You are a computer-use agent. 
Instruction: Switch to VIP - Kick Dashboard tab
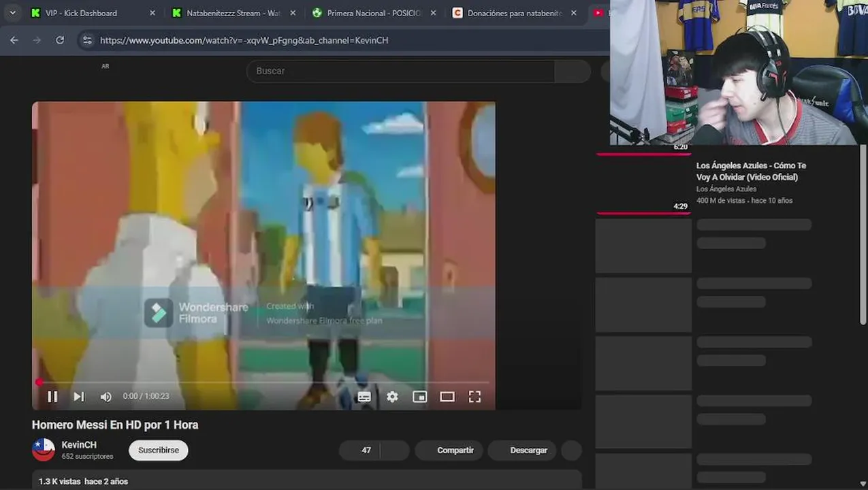(x=93, y=13)
